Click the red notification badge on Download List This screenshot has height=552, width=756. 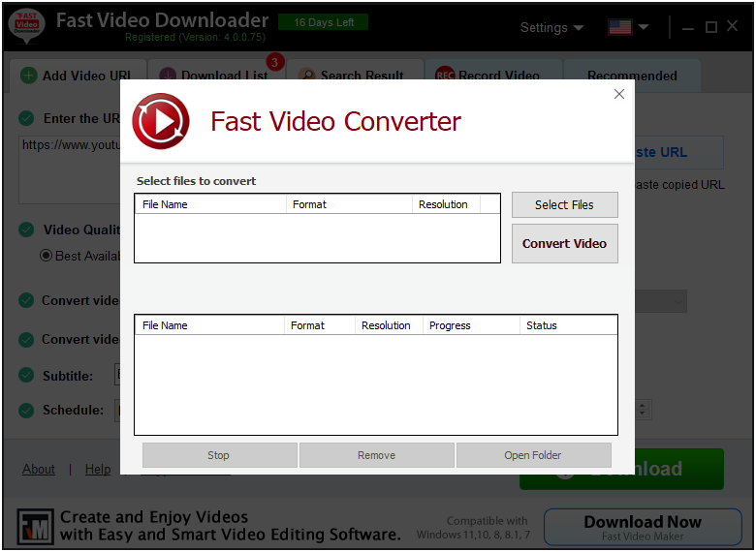274,63
